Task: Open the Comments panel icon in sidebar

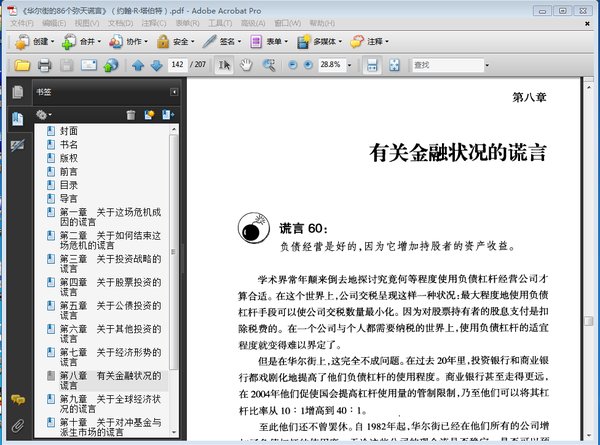Action: click(x=18, y=399)
